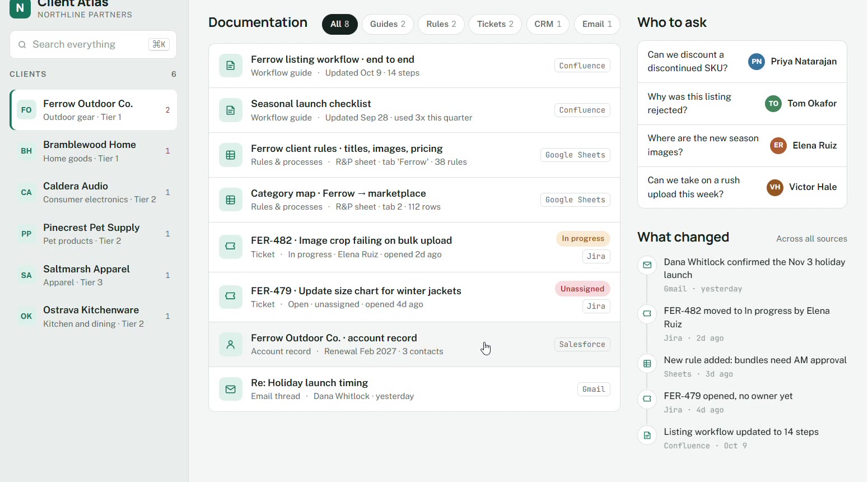This screenshot has width=868, height=482.
Task: Select Bramblewood Home client
Action: coord(94,151)
